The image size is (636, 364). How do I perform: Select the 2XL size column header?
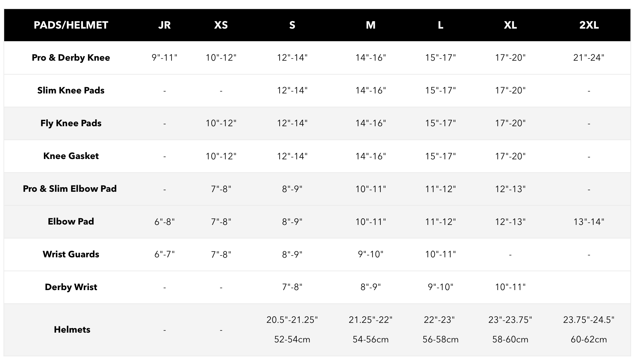(589, 25)
